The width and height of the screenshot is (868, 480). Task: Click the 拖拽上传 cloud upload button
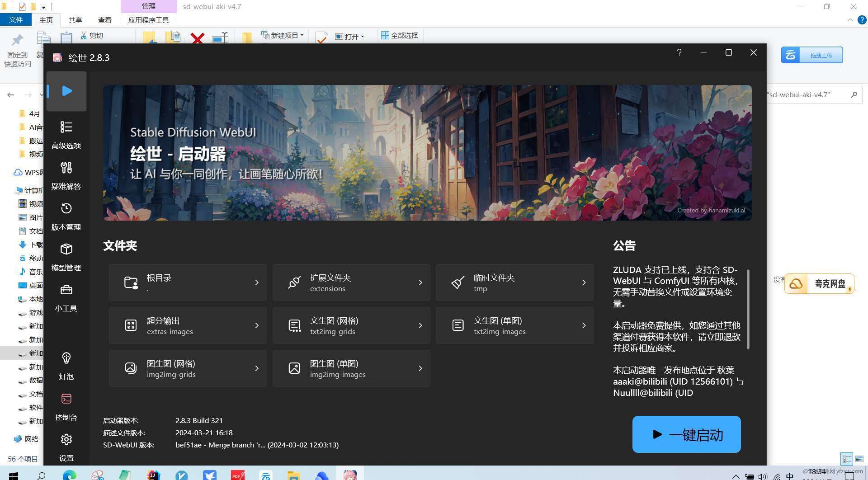(x=812, y=55)
